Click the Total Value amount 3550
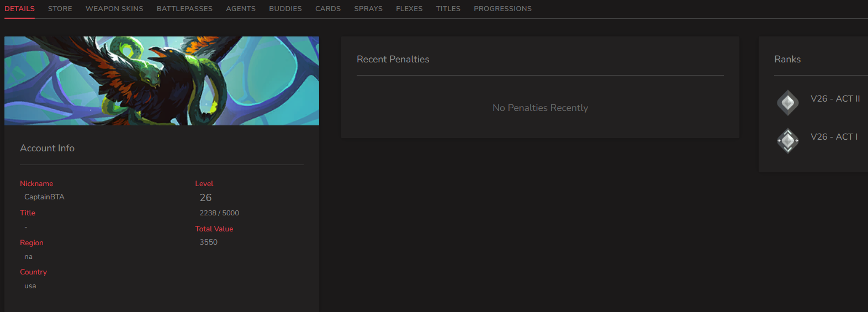The height and width of the screenshot is (312, 868). coord(209,242)
